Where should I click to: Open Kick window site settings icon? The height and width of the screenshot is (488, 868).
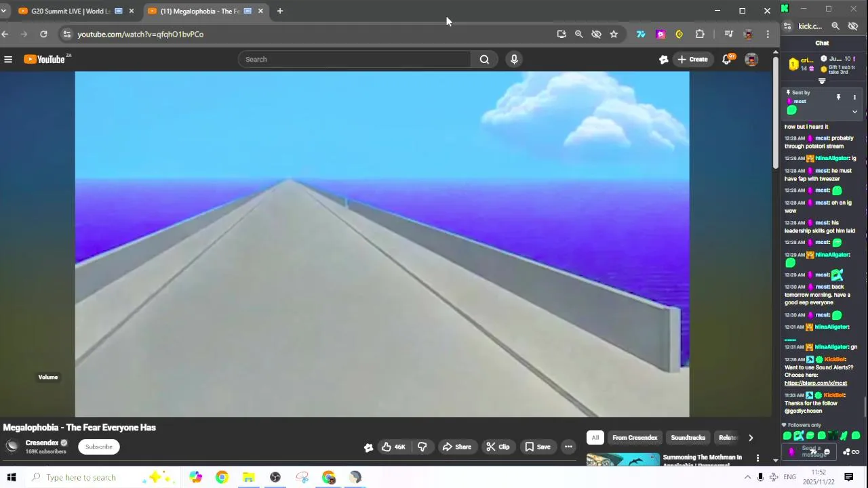787,26
